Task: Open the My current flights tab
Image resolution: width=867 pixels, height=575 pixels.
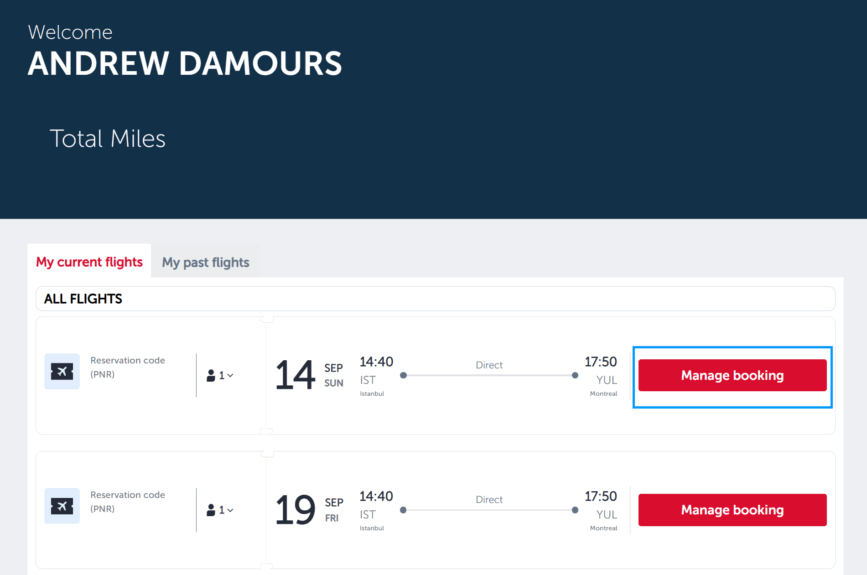Action: click(89, 262)
